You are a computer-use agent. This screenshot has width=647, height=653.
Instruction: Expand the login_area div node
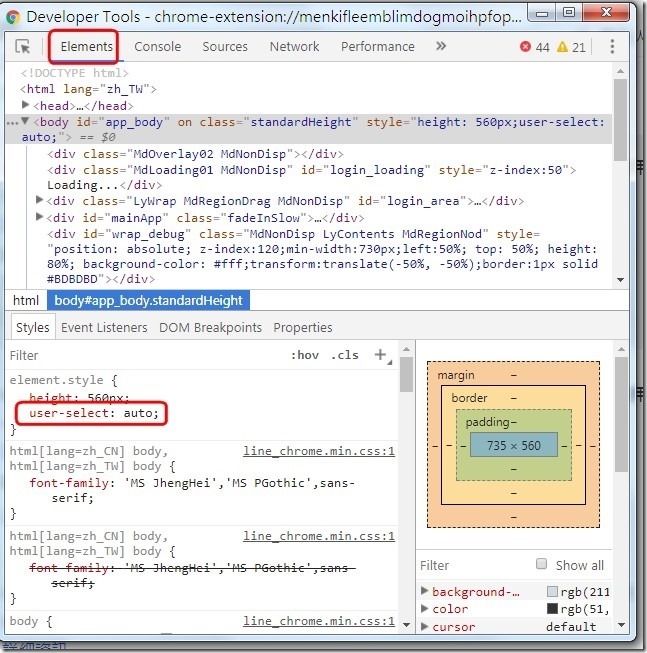tap(40, 200)
